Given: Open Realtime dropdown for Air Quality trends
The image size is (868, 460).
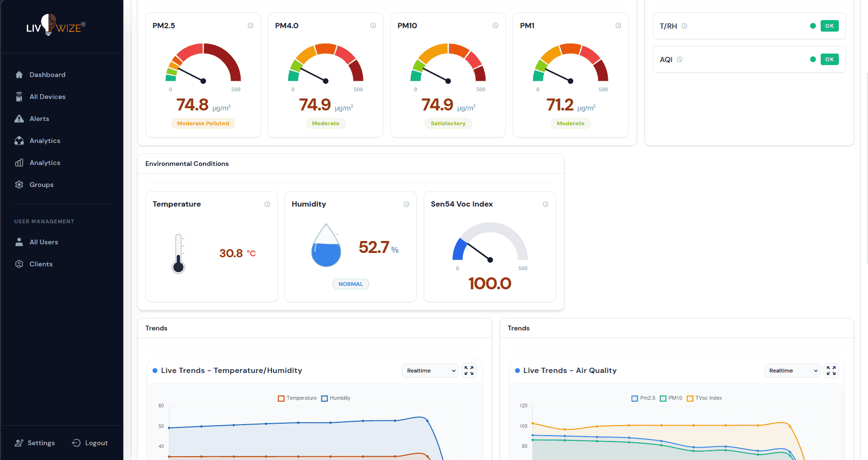Looking at the screenshot, I should 792,371.
